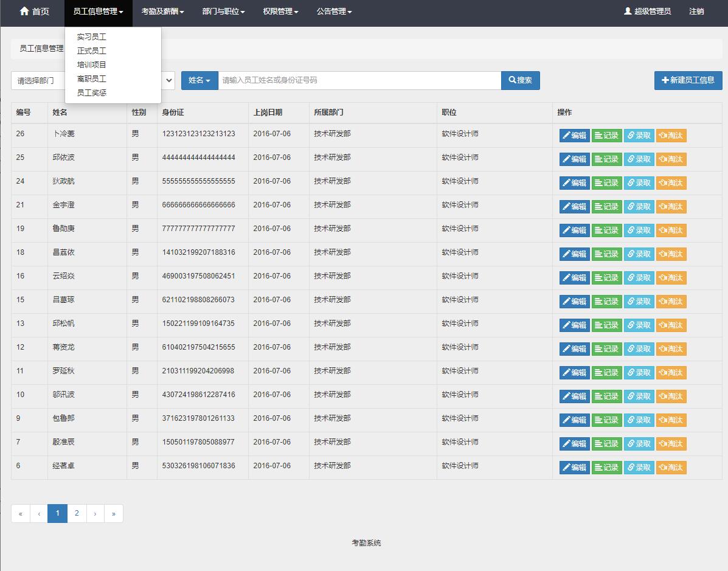The image size is (728, 571).
Task: Click the 注销 logout link
Action: click(x=696, y=12)
